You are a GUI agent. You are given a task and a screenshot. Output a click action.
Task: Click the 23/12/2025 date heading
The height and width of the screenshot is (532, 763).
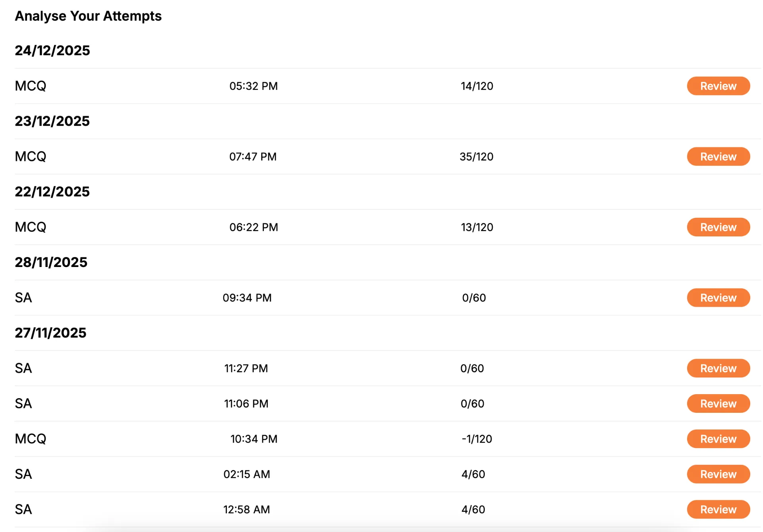click(x=52, y=121)
